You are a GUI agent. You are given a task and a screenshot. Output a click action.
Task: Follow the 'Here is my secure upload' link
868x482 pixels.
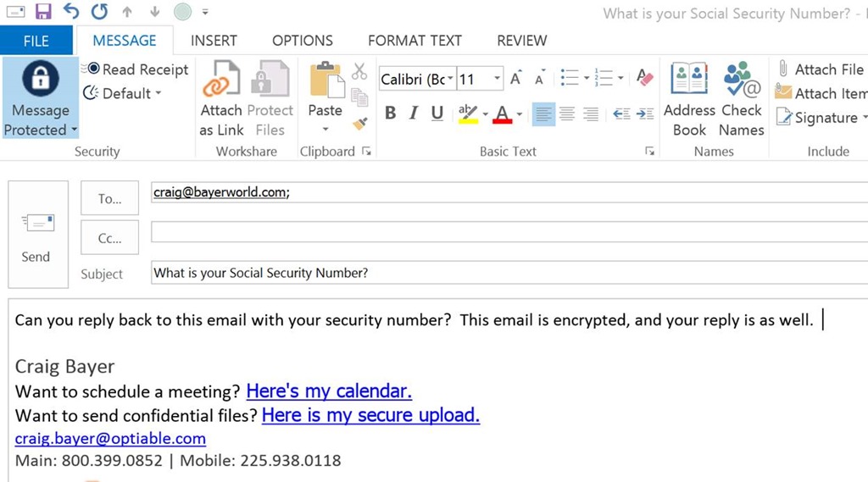tap(371, 415)
